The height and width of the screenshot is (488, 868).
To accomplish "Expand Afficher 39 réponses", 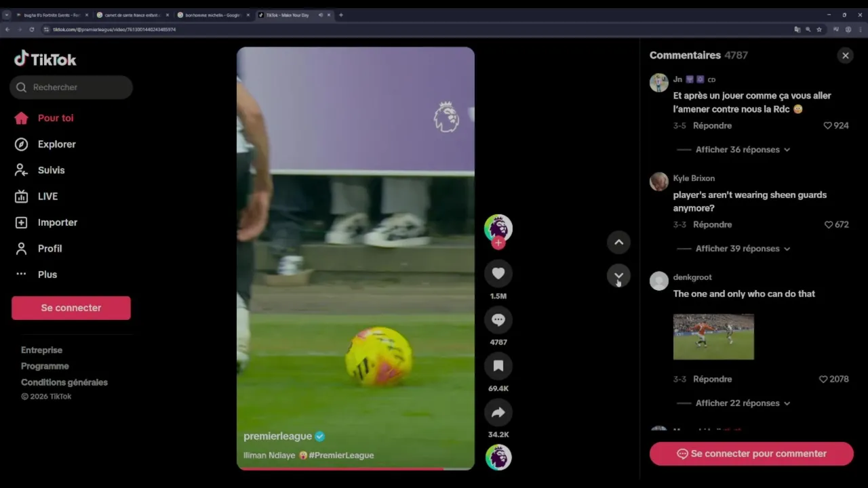I will [743, 249].
